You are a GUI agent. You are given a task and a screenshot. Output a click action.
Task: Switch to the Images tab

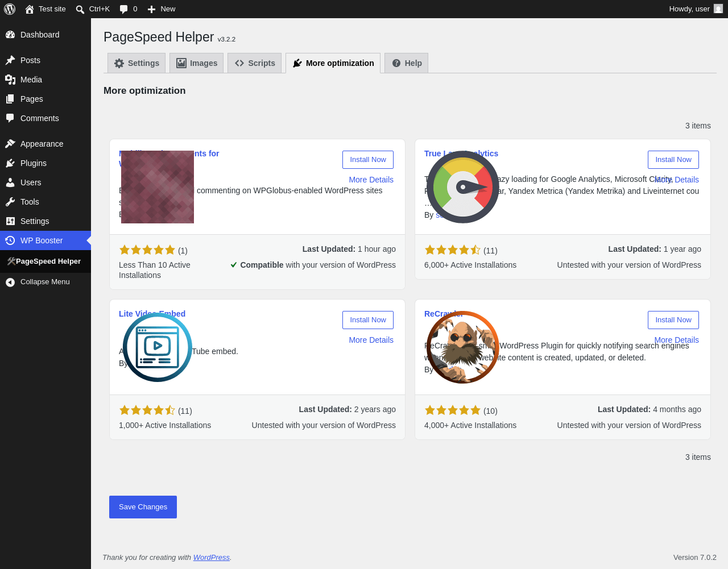[196, 63]
